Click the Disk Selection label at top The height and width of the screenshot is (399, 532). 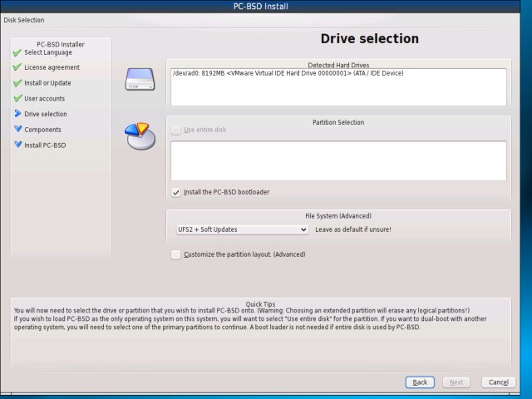tap(24, 20)
